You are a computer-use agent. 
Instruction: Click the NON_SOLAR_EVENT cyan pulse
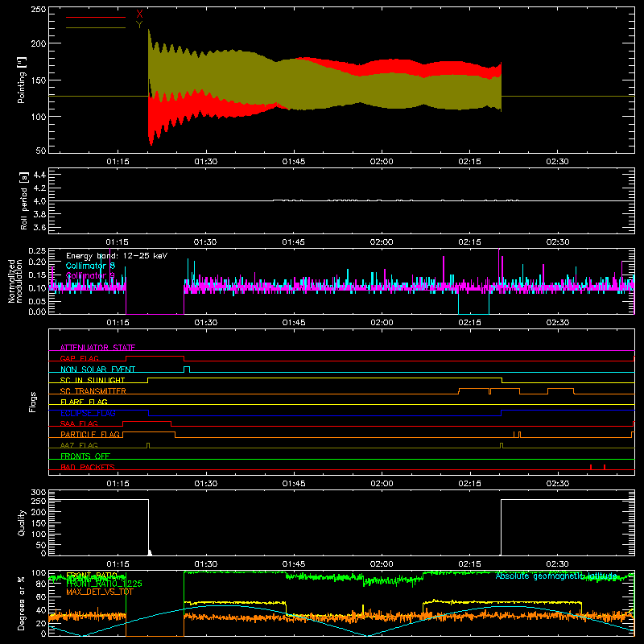pos(187,369)
